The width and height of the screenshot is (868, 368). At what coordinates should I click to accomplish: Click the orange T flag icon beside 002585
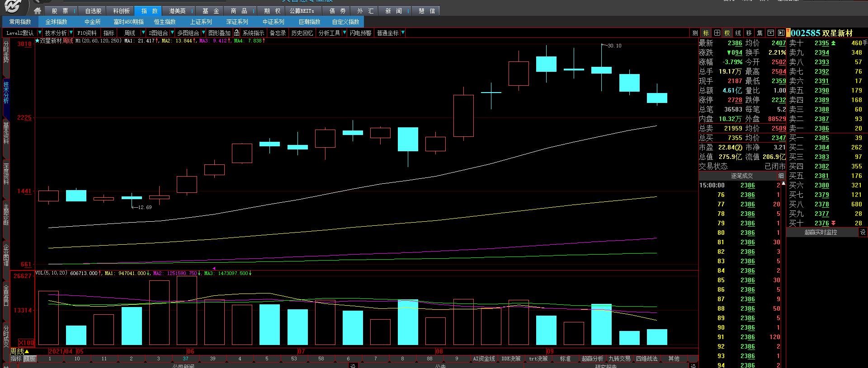tap(788, 32)
